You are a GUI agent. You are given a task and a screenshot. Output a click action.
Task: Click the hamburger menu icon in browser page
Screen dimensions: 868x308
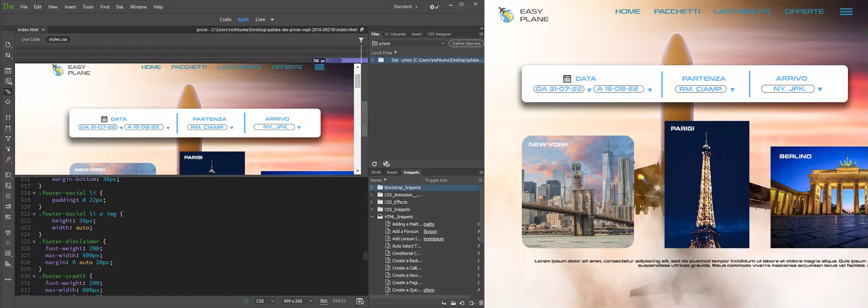[x=846, y=12]
